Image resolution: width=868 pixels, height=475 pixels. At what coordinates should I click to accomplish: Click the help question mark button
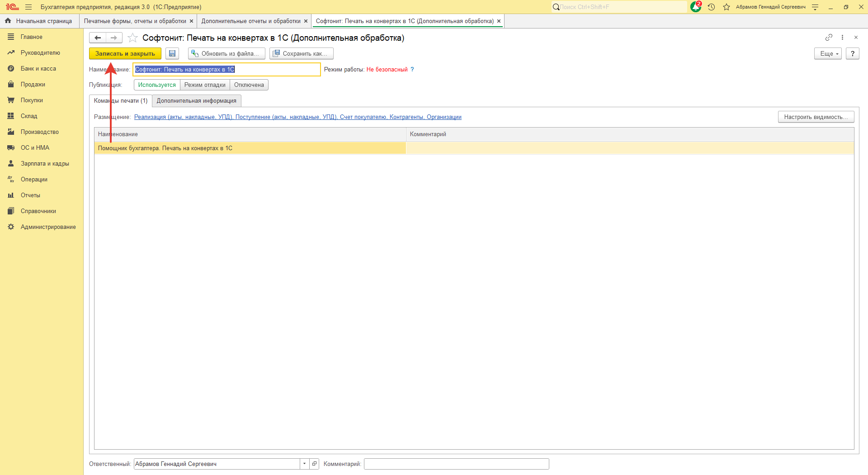852,53
